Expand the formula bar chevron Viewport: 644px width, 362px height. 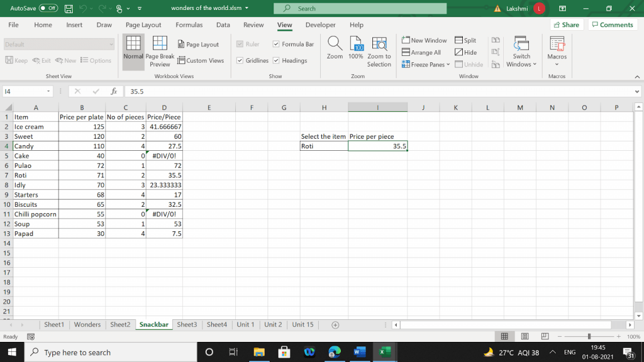636,91
